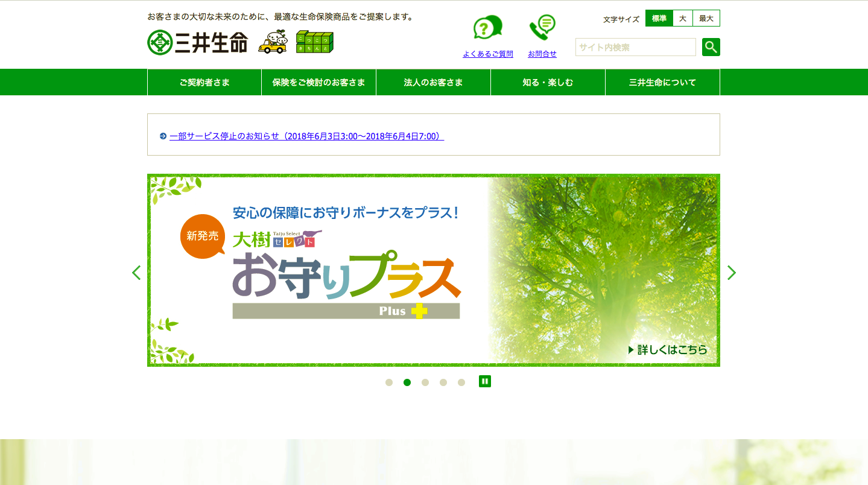The image size is (868, 485).
Task: Go to previous slide with left arrow
Action: 136,273
